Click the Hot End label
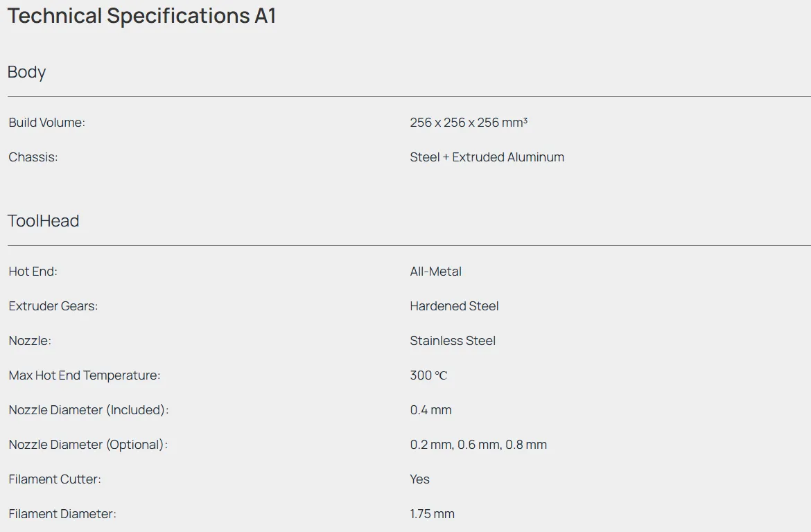Viewport: 811px width, 532px height. [33, 272]
